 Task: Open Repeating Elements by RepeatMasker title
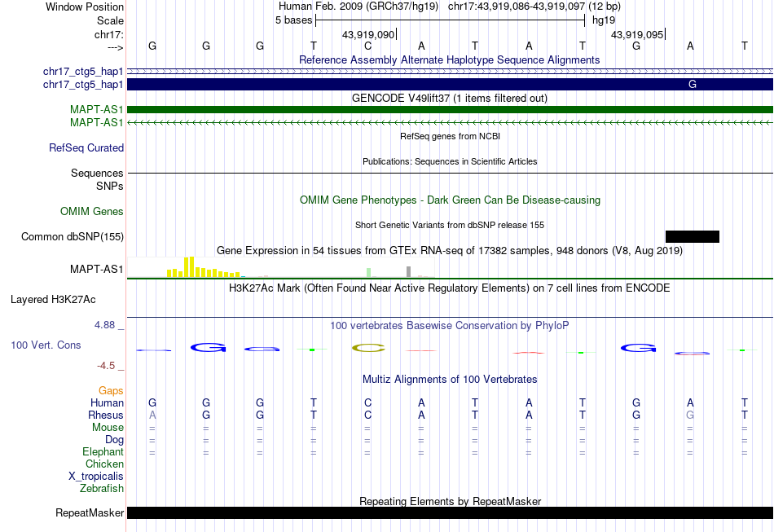click(450, 501)
